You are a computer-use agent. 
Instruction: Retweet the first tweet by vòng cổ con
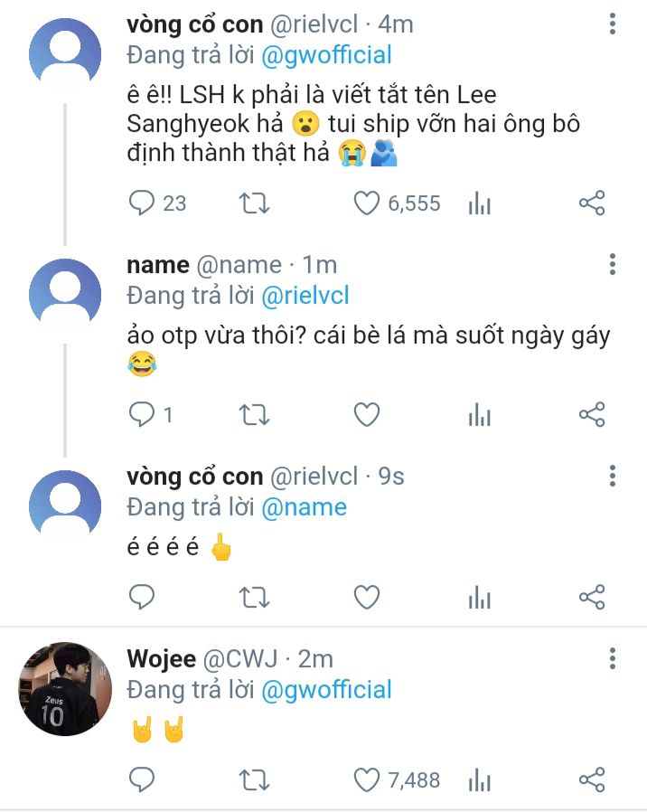point(254,203)
